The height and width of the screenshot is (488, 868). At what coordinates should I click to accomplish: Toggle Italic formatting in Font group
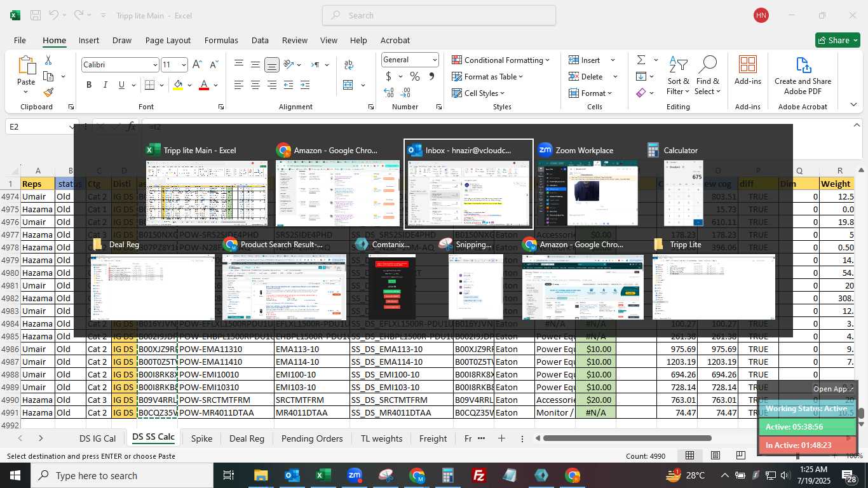click(x=105, y=85)
